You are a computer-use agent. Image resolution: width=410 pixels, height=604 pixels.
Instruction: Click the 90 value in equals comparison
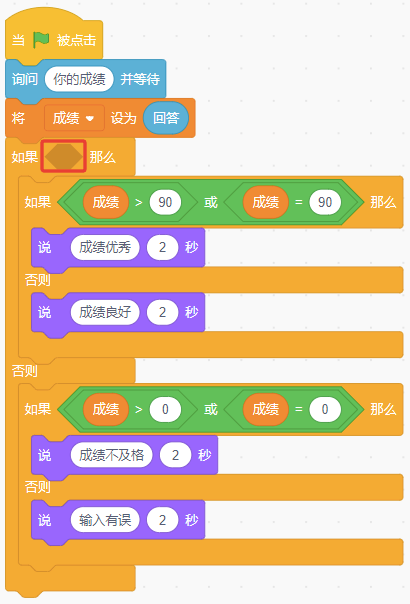(325, 202)
